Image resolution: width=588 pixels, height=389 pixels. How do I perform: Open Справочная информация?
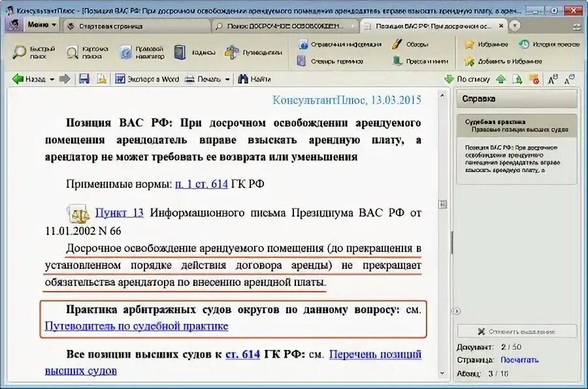340,44
